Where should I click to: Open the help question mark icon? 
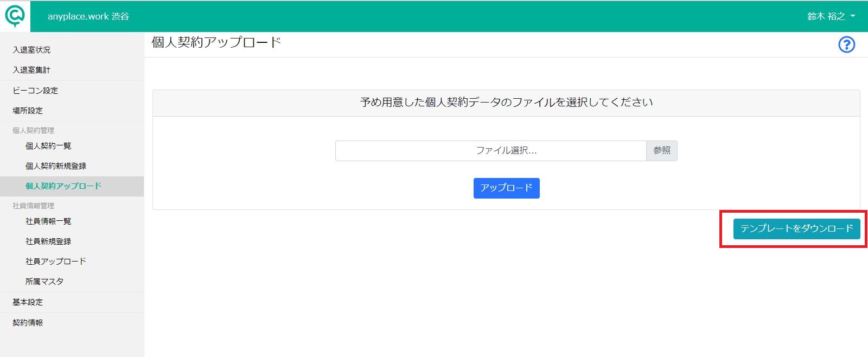(x=846, y=44)
